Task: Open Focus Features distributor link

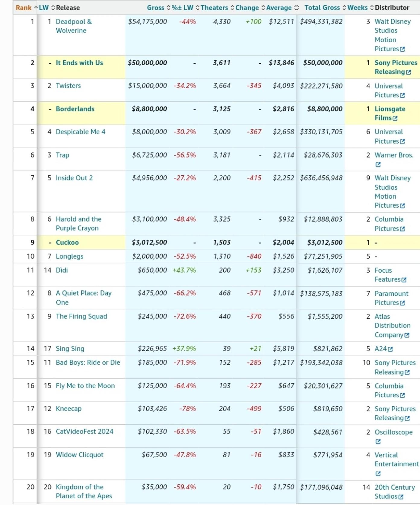Action: click(x=387, y=275)
